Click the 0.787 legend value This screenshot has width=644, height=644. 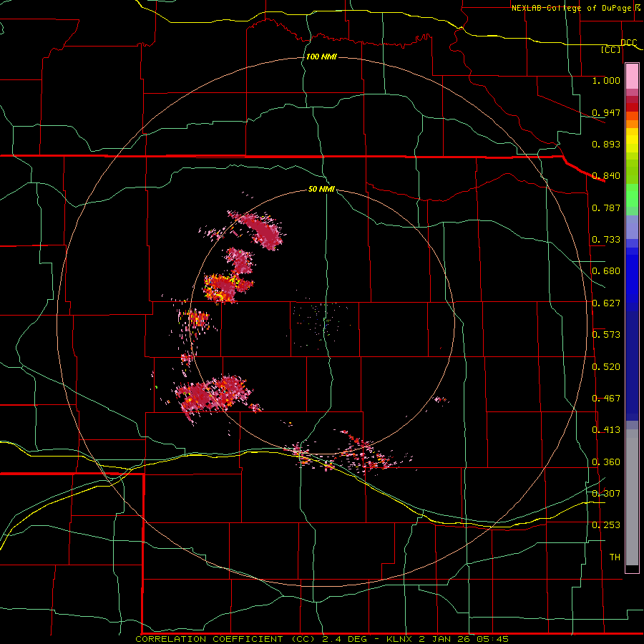click(606, 208)
